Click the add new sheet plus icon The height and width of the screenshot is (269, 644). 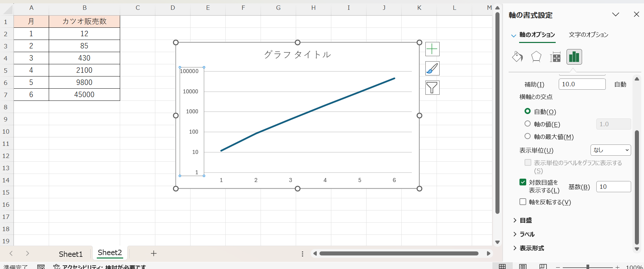tap(154, 253)
